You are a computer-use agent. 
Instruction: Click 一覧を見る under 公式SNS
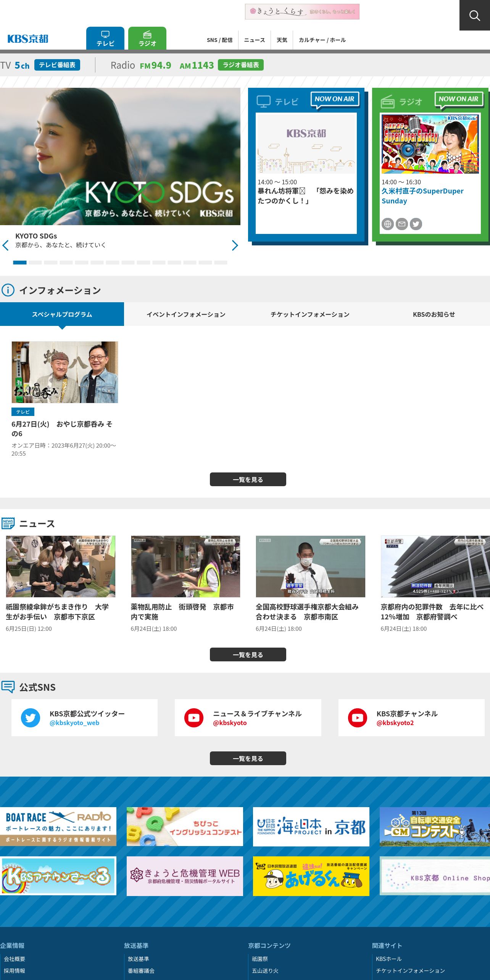248,758
